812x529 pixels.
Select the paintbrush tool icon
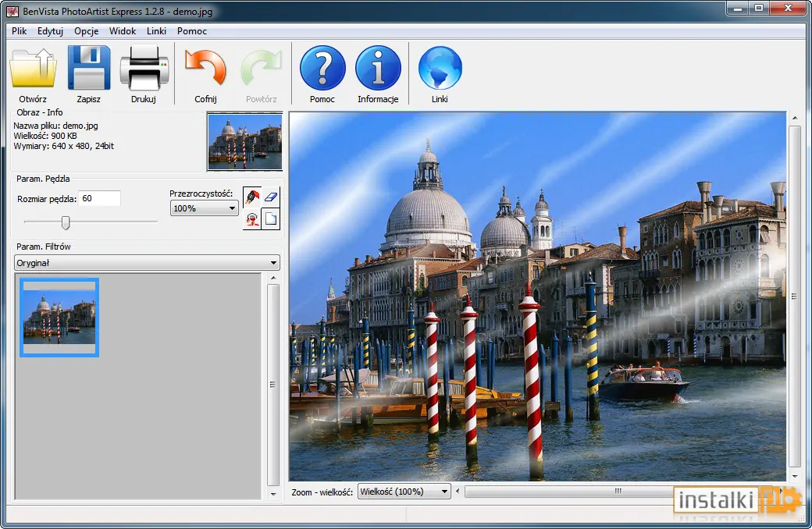252,197
